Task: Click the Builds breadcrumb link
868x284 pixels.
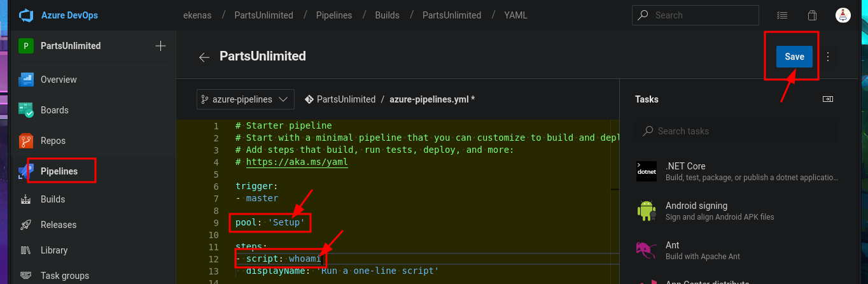Action: [x=388, y=15]
